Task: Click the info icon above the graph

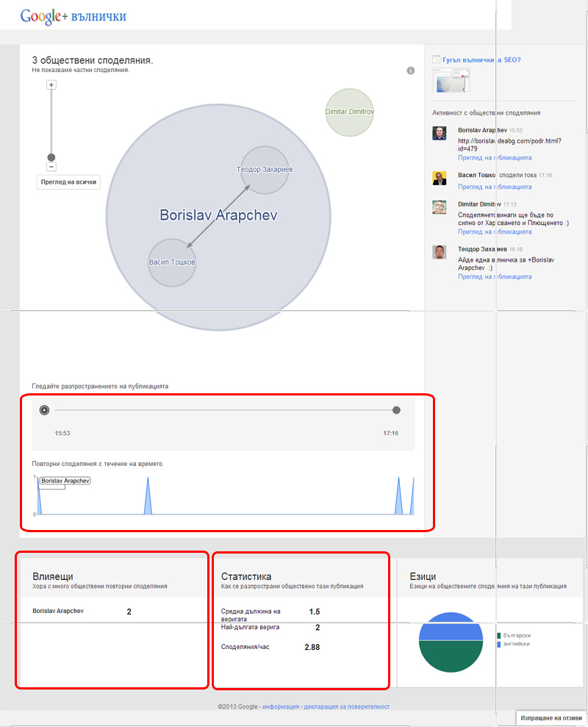Action: [x=410, y=71]
